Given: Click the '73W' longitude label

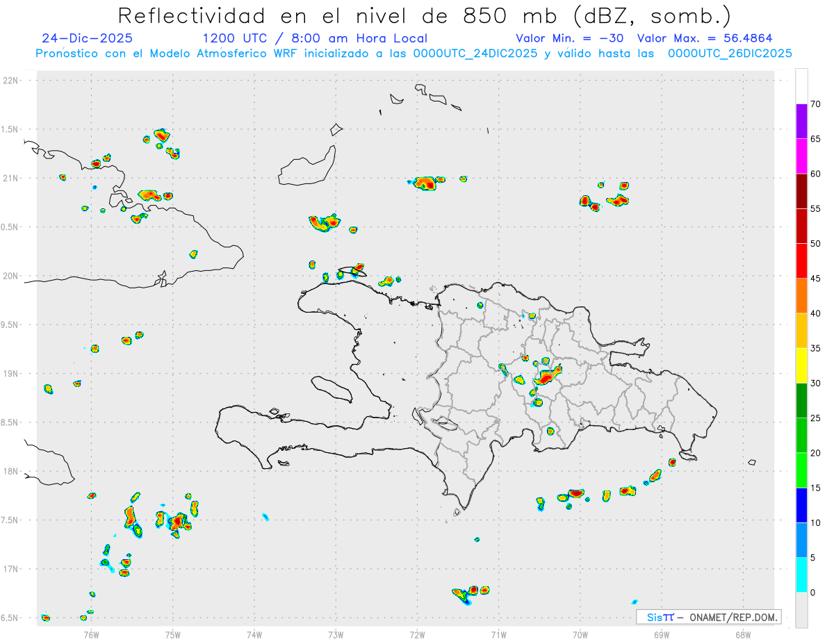Looking at the screenshot, I should click(x=336, y=634).
